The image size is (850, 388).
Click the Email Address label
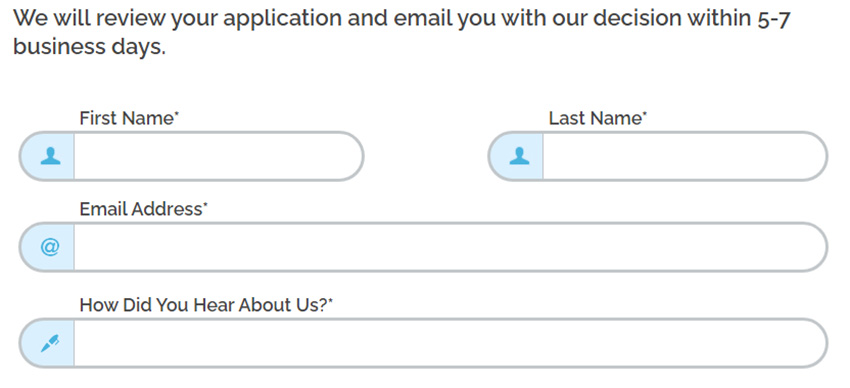[x=140, y=209]
